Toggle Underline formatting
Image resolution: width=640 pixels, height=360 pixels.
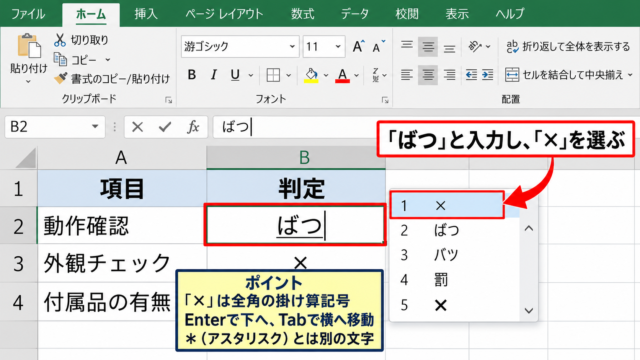click(235, 75)
